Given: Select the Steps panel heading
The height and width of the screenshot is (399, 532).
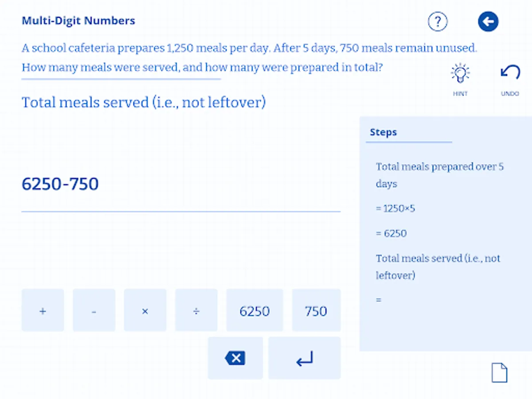Looking at the screenshot, I should 383,132.
